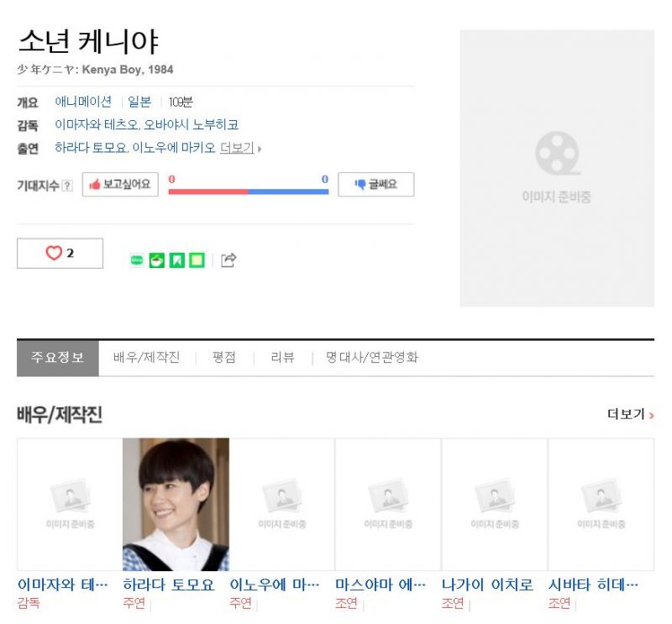
Task: Click the 기대지수 help question mark
Action: coord(67,186)
